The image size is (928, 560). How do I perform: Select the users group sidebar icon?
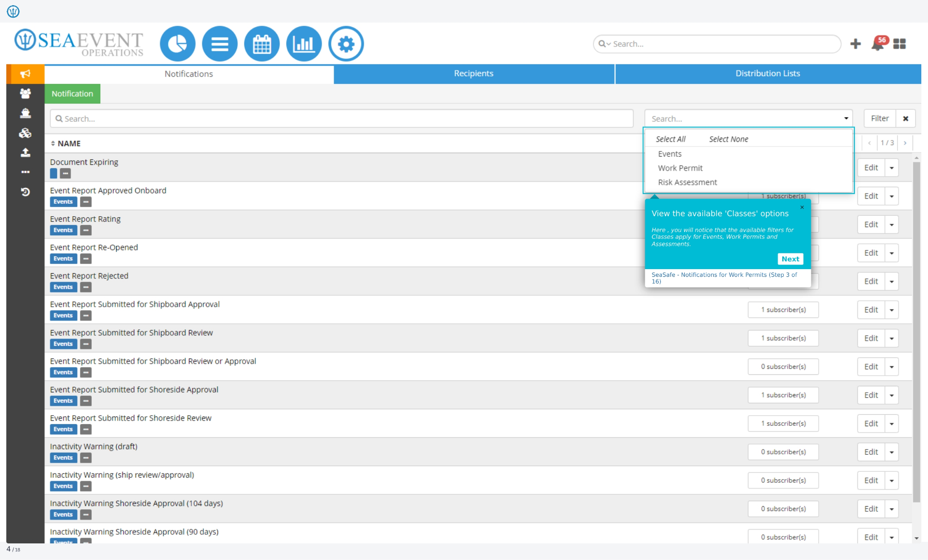point(25,93)
